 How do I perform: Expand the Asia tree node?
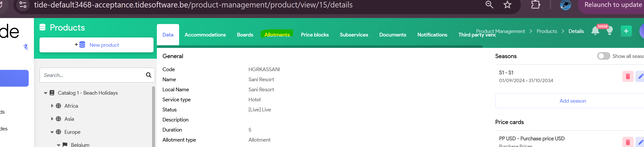(x=52, y=119)
